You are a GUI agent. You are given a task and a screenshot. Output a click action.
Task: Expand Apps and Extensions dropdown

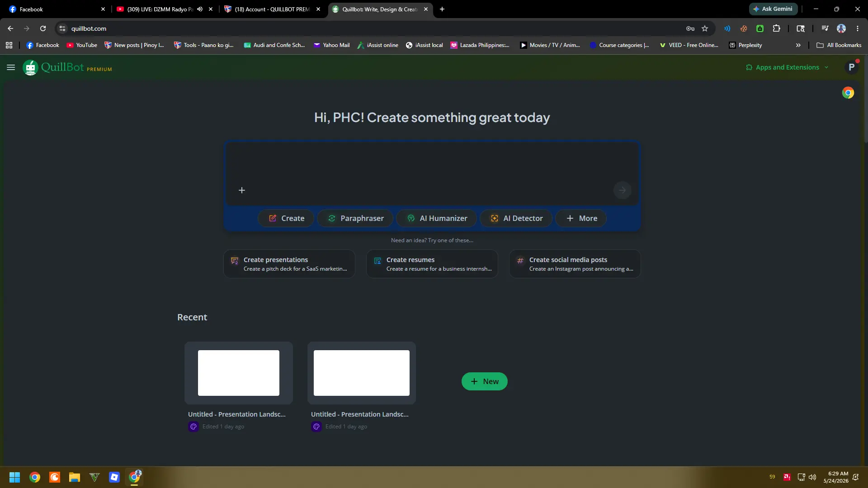(x=787, y=67)
